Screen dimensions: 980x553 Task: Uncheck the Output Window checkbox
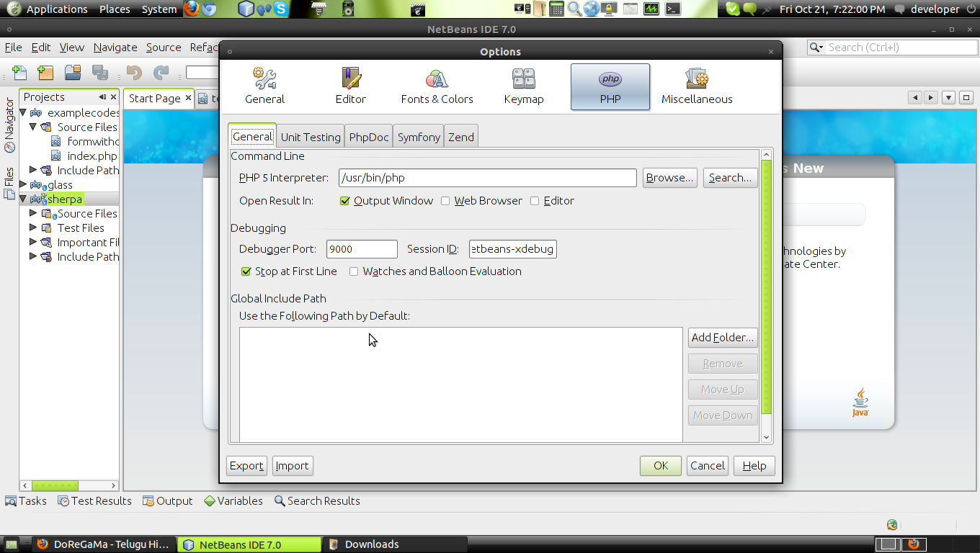click(344, 201)
